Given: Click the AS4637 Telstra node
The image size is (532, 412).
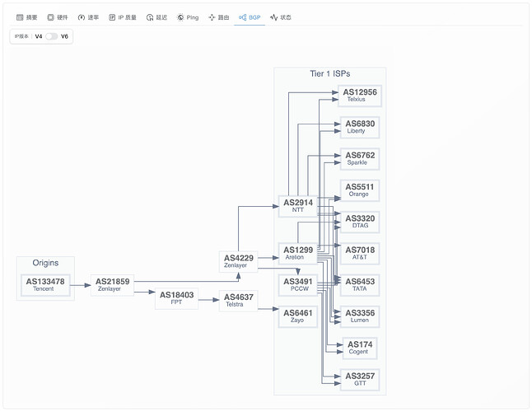Looking at the screenshot, I should [239, 301].
